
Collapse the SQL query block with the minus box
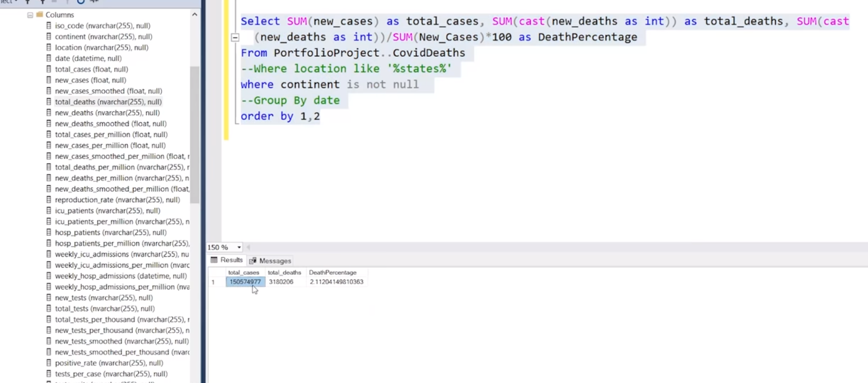point(235,37)
